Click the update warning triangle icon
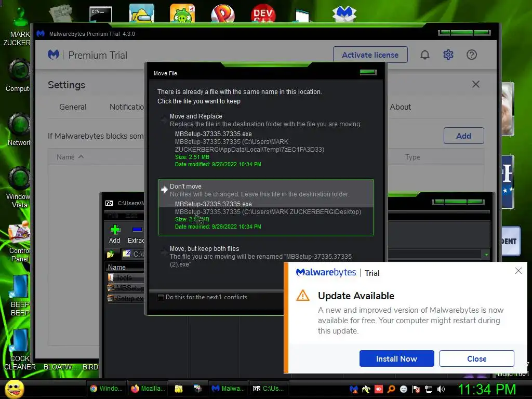Viewport: 532px width, 399px height. click(x=303, y=296)
